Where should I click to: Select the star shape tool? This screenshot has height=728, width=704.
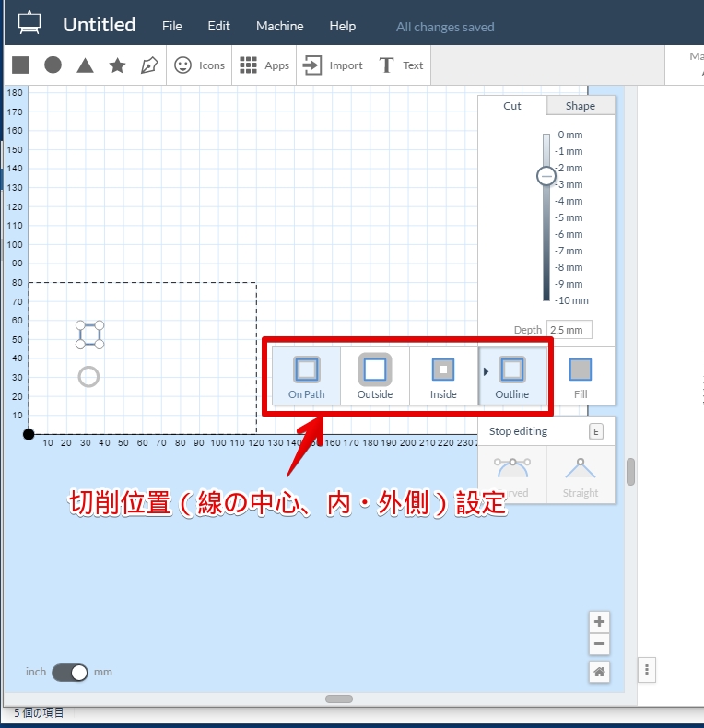(118, 65)
